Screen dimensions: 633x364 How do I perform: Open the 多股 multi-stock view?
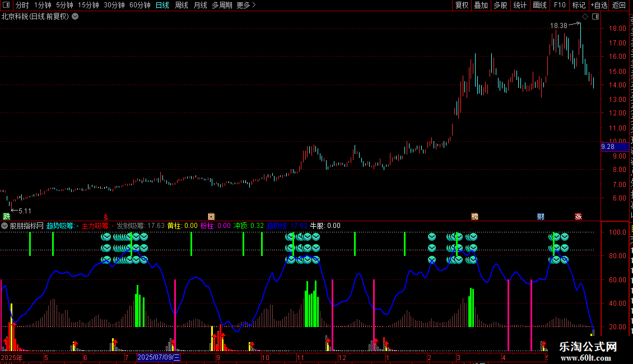point(501,5)
